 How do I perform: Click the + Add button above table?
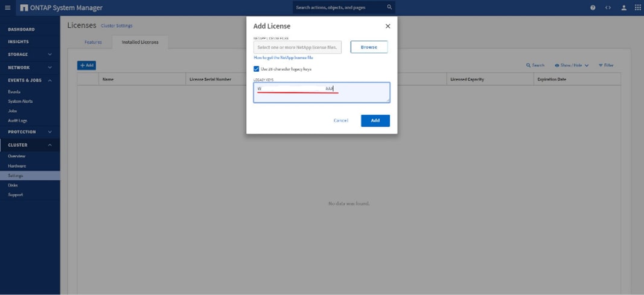point(86,65)
